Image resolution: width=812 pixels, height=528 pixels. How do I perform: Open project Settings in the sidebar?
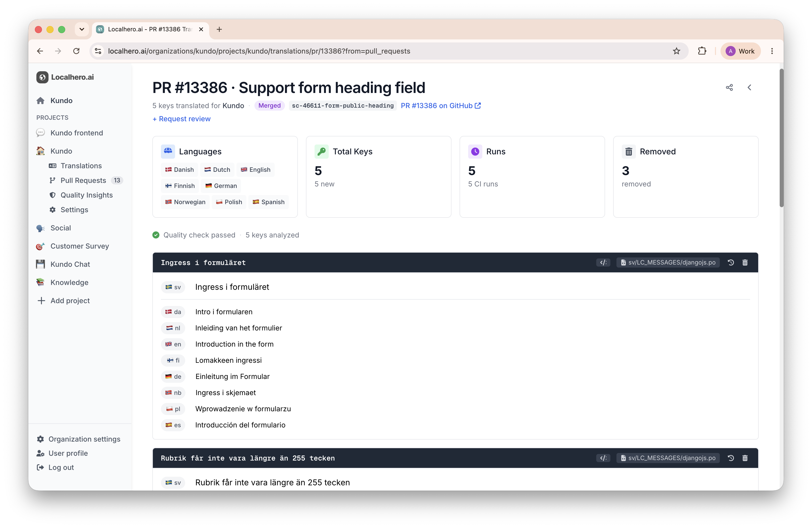69,210
